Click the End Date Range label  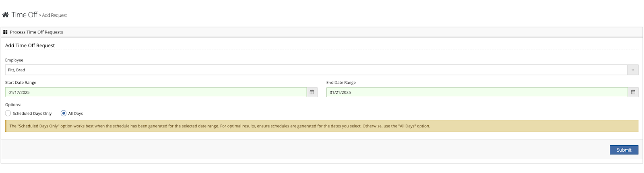[x=341, y=83]
